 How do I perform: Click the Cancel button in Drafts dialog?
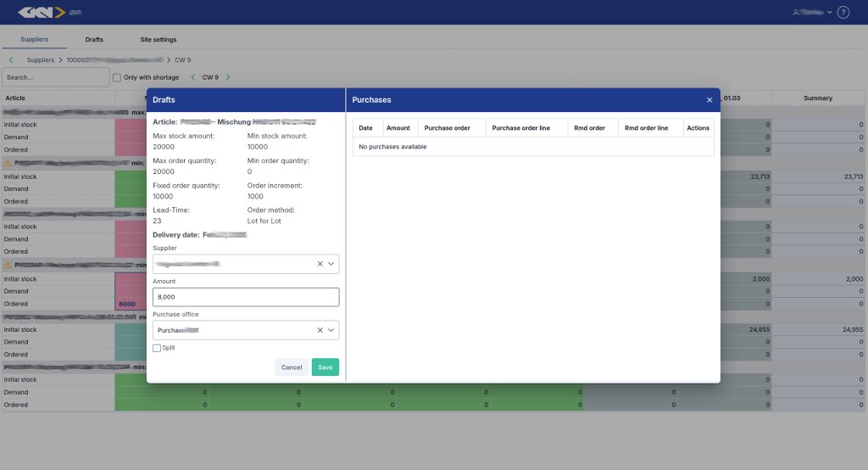pyautogui.click(x=292, y=367)
